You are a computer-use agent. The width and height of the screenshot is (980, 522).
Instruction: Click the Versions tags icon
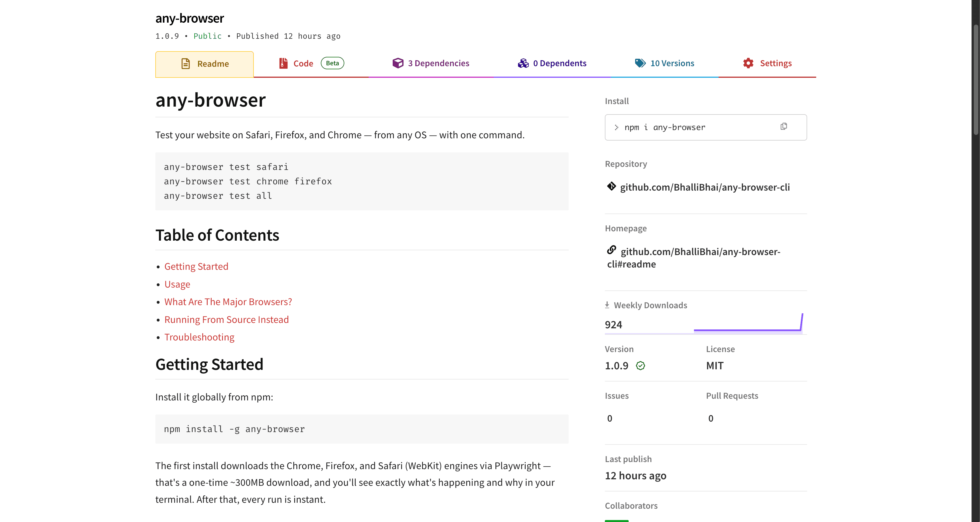[640, 63]
